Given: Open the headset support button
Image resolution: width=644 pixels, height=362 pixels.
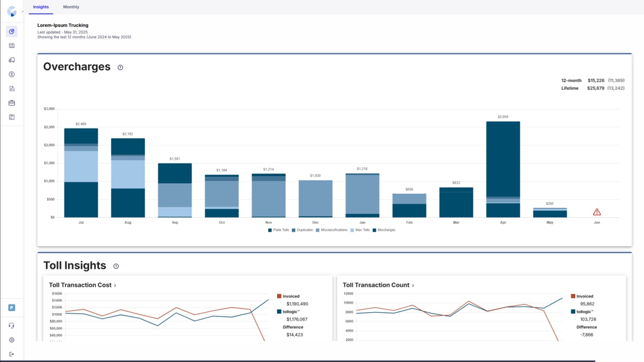Looking at the screenshot, I should [x=12, y=325].
